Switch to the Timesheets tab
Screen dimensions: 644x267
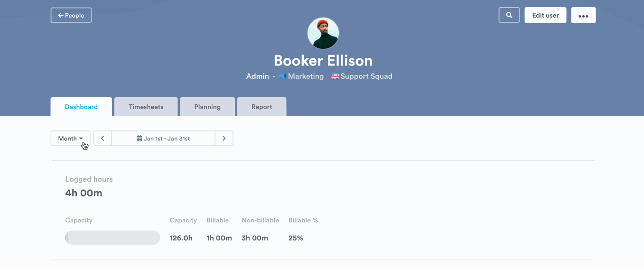(146, 107)
